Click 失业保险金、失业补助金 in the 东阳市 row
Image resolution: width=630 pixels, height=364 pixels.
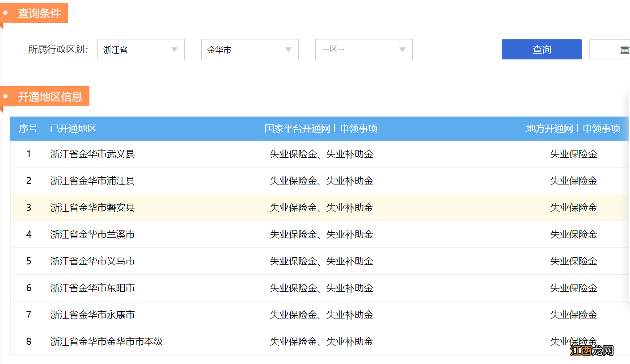[321, 288]
